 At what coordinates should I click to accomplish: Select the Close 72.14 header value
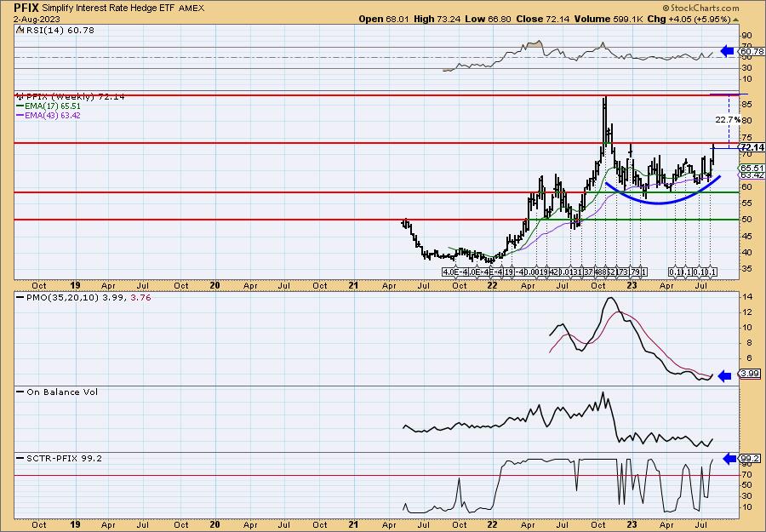coord(543,19)
